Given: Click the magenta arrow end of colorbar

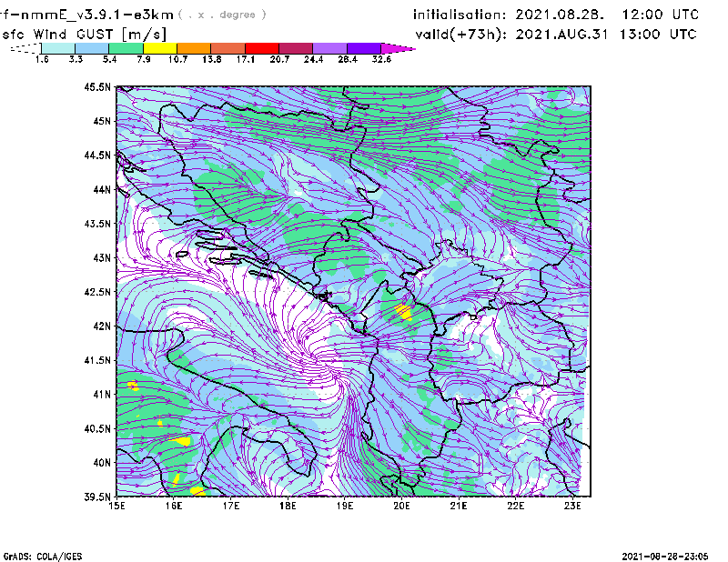Looking at the screenshot, I should pos(397,48).
